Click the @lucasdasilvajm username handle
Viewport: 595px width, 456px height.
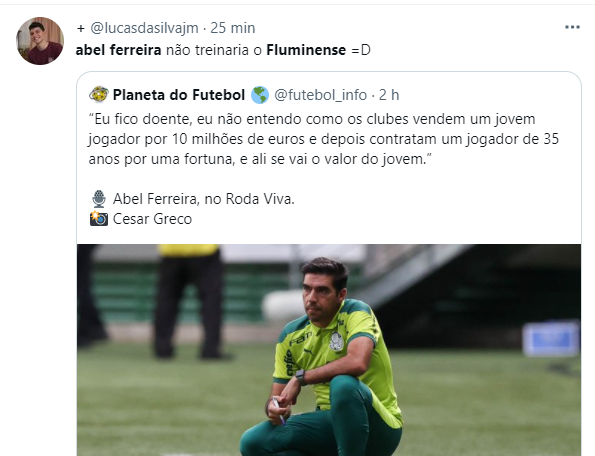click(x=144, y=28)
